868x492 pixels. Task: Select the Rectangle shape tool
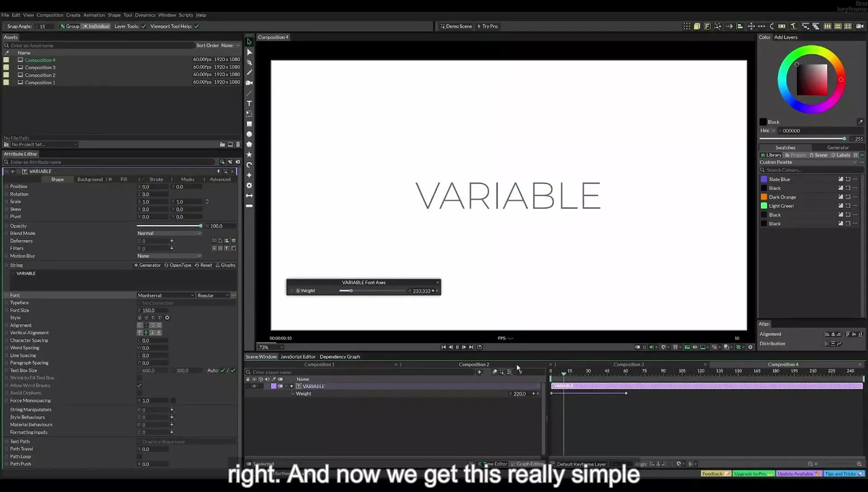249,124
